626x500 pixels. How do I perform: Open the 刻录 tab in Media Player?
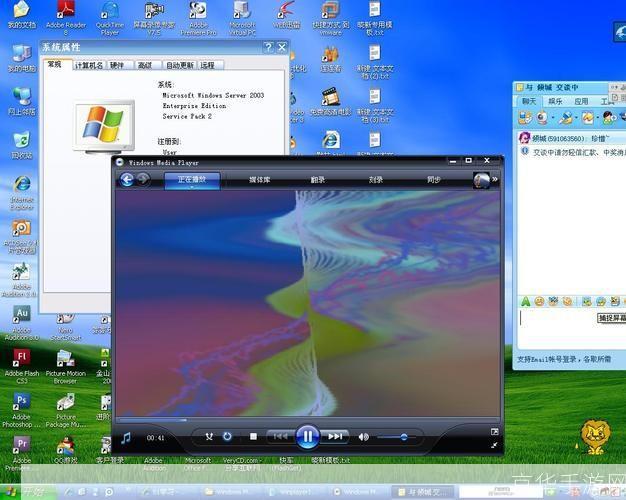pyautogui.click(x=376, y=180)
